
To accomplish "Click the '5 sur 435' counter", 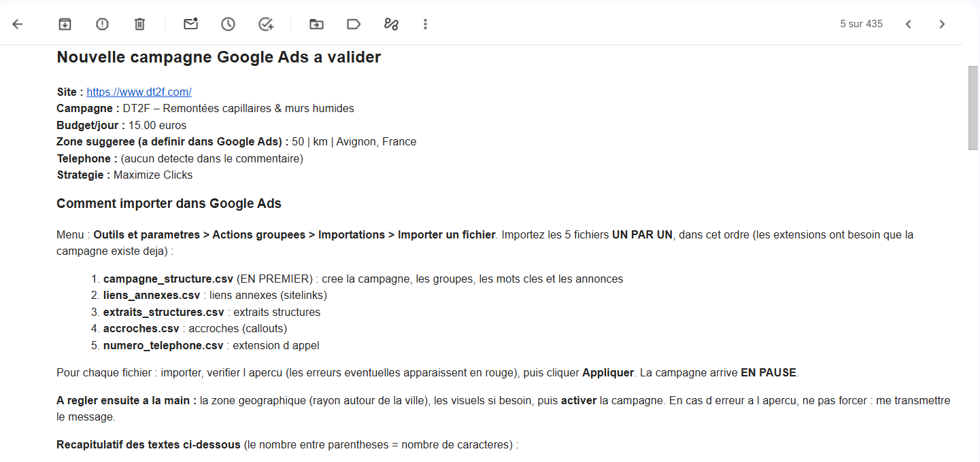I will (861, 24).
